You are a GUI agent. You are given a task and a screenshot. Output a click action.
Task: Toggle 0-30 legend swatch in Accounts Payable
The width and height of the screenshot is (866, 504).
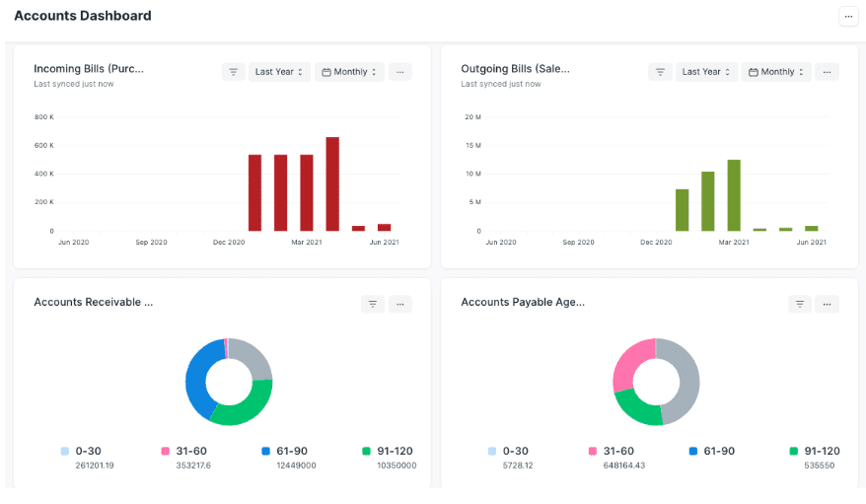[492, 451]
